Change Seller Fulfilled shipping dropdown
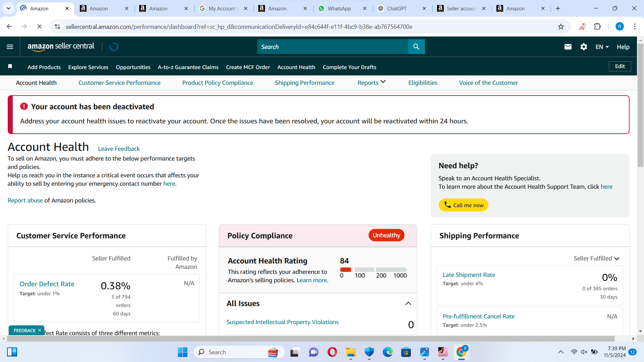 point(596,258)
